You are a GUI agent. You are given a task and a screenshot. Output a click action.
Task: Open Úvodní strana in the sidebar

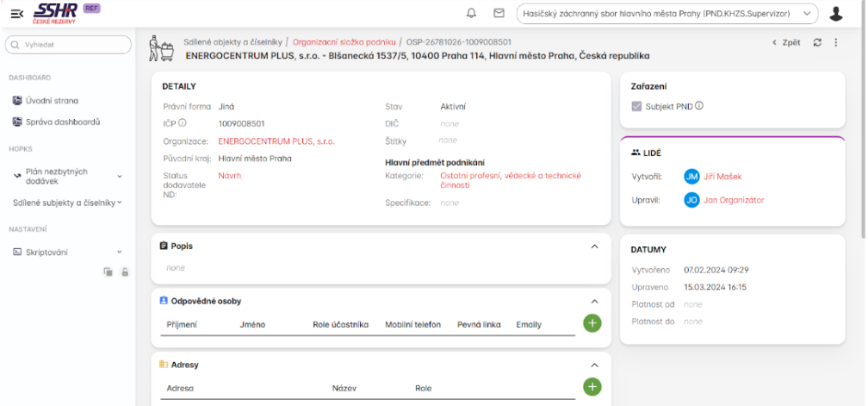pyautogui.click(x=53, y=100)
